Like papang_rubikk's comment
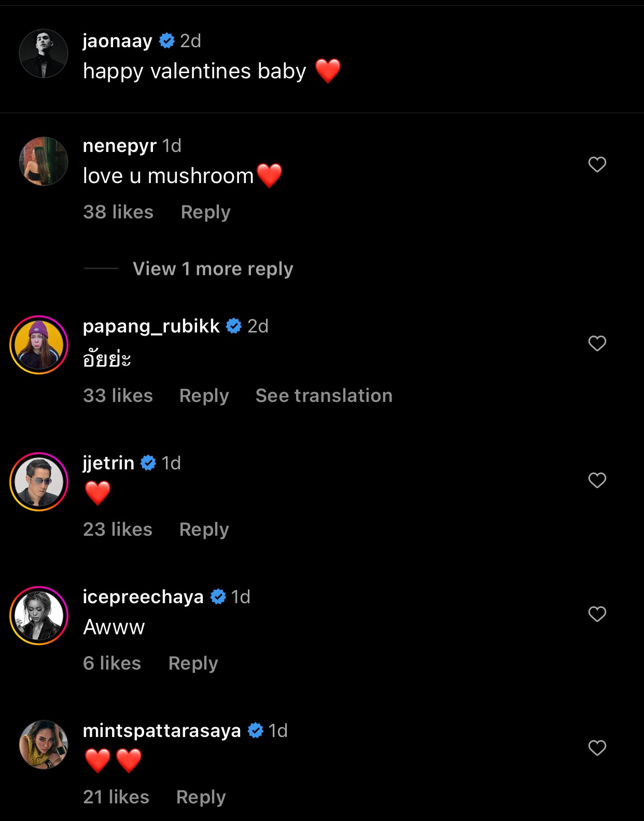 (597, 343)
